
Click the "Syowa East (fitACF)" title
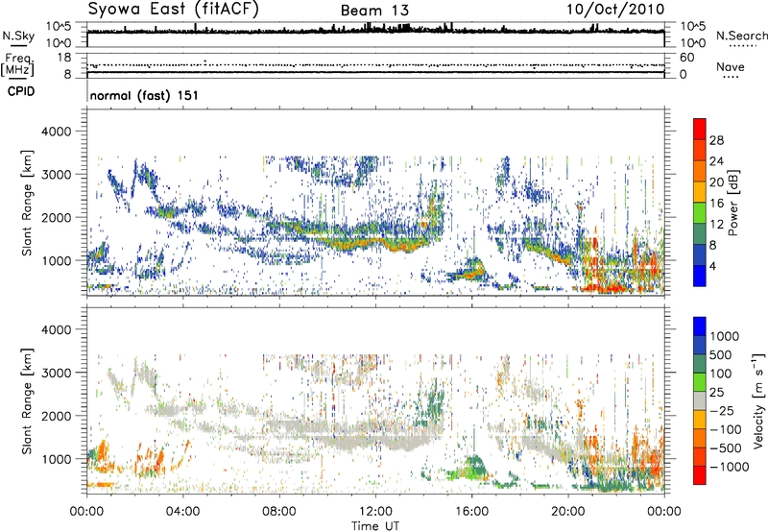point(173,9)
